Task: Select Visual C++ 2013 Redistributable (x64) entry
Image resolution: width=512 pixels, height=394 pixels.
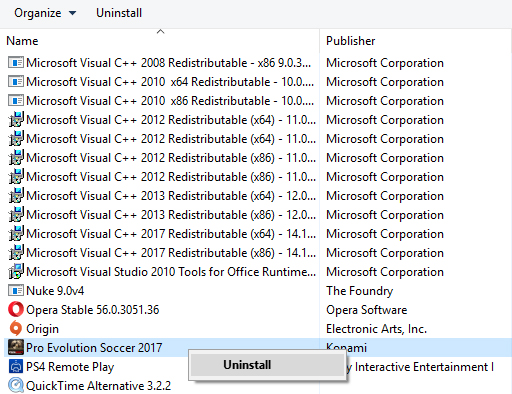Action: coord(171,196)
